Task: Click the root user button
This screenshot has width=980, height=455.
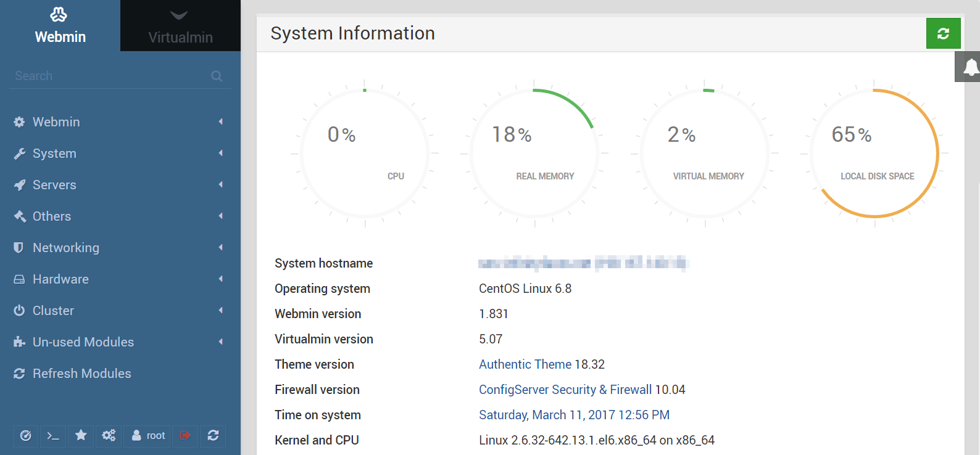Action: point(148,436)
